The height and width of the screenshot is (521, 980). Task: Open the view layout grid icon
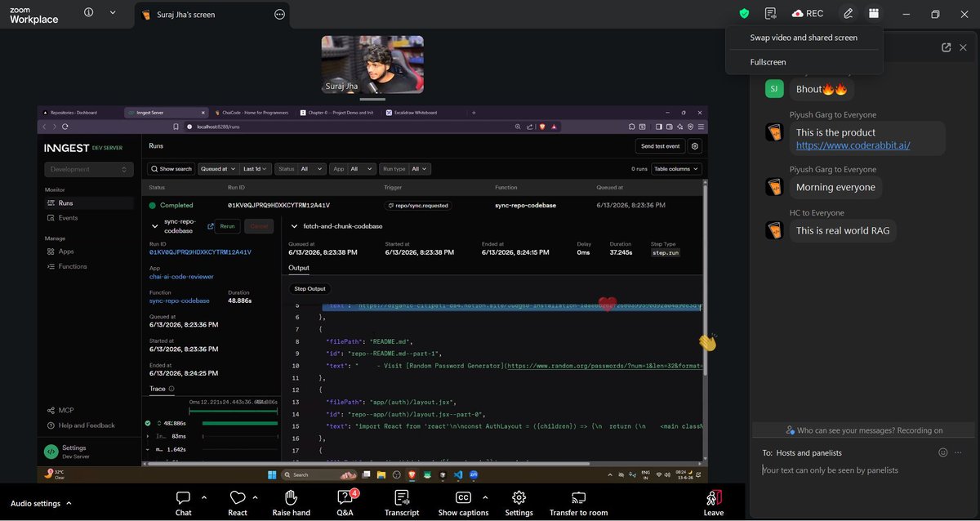click(874, 13)
